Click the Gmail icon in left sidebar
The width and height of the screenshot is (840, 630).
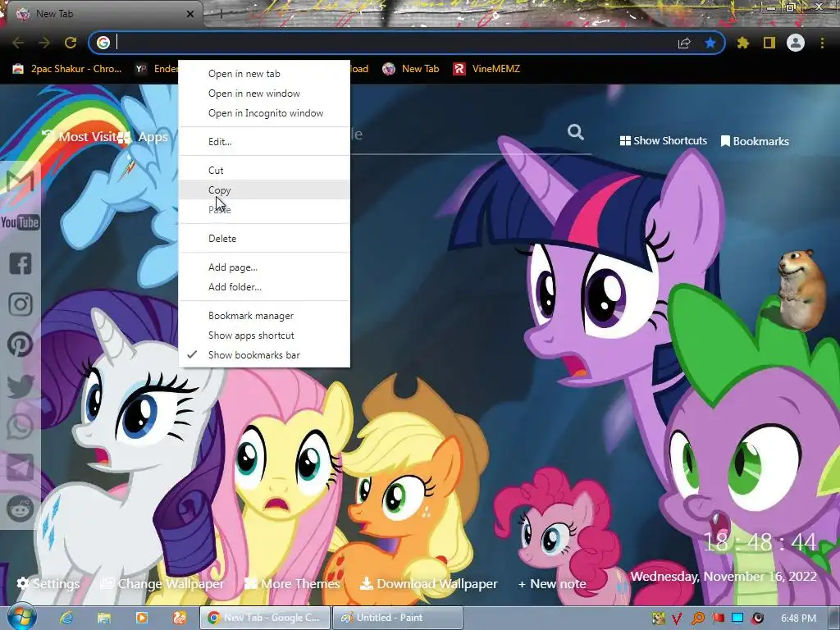coord(21,182)
